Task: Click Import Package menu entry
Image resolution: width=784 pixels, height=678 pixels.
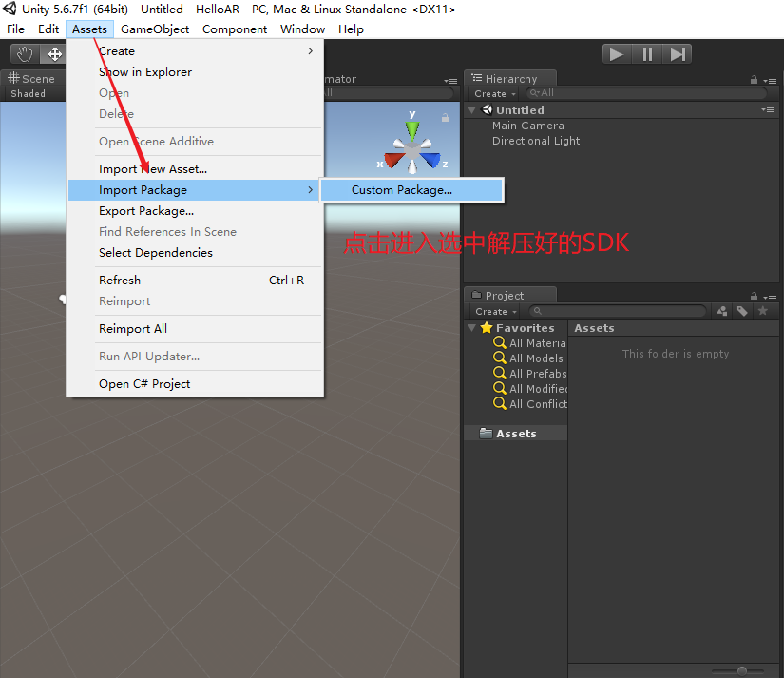Action: point(194,190)
